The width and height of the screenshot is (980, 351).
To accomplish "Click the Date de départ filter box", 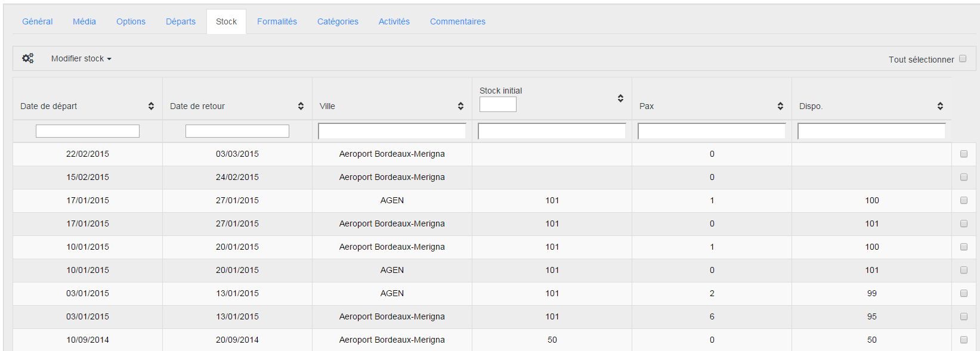I will (88, 131).
